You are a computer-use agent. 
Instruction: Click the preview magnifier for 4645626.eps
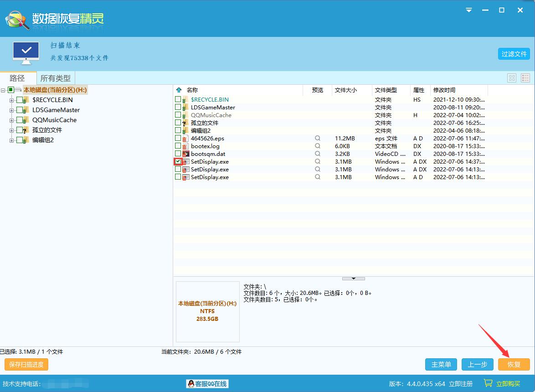(317, 138)
